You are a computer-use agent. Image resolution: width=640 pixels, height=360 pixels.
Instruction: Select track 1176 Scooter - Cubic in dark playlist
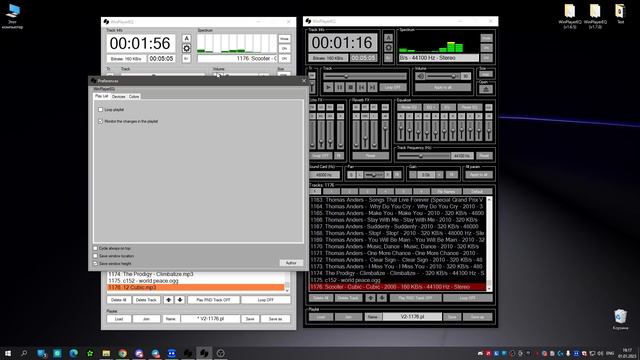coord(398,287)
